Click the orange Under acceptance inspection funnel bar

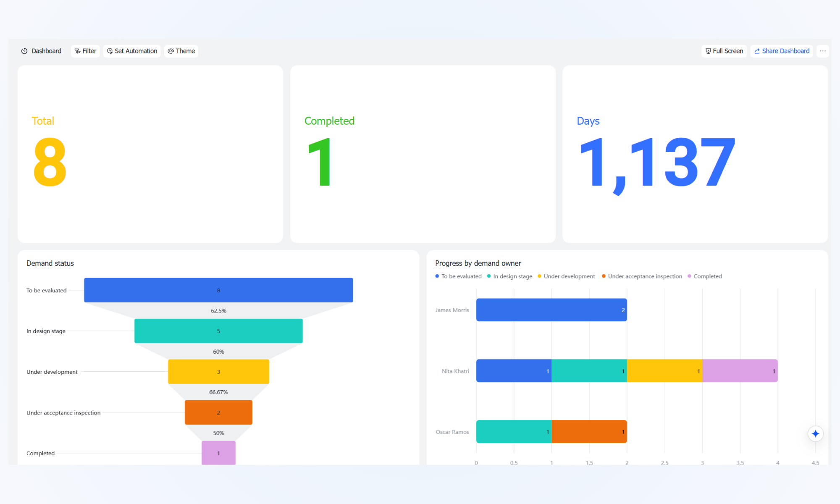point(218,412)
